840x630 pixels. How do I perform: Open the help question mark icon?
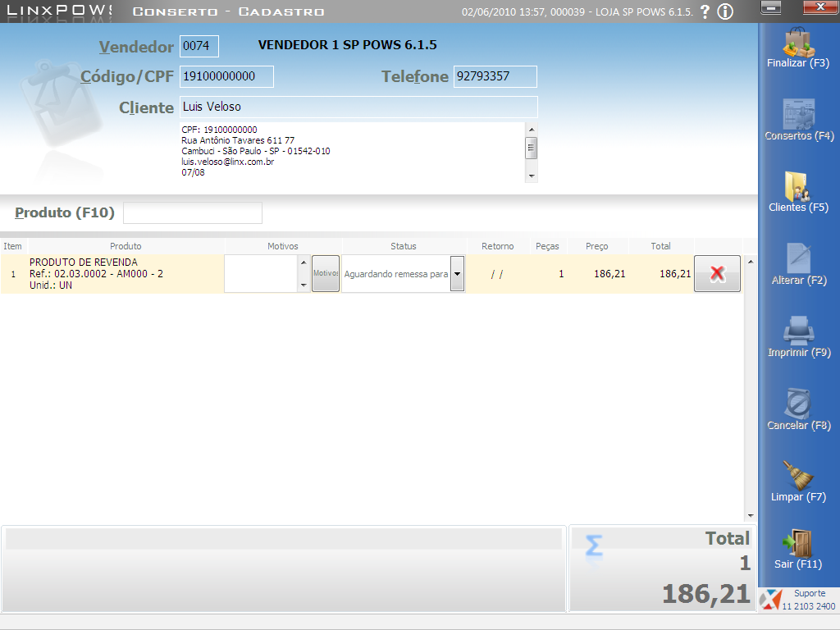pos(705,11)
